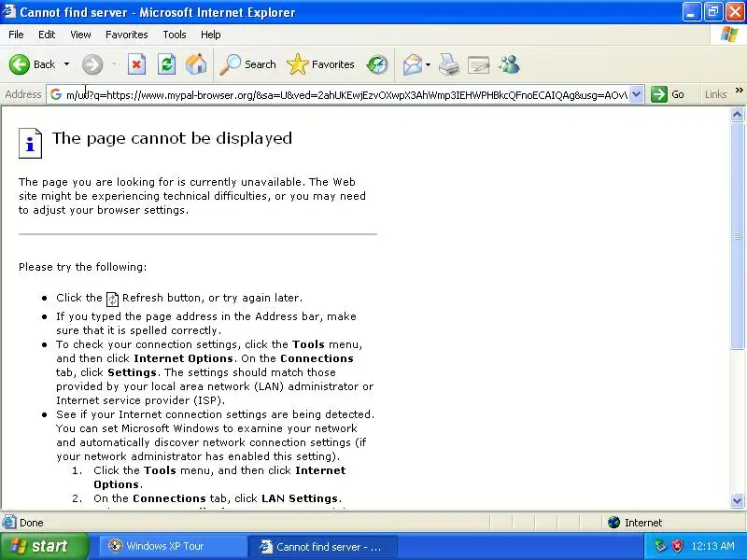Restore down the Internet Explorer window
Viewport: 747px width, 560px height.
pos(712,12)
